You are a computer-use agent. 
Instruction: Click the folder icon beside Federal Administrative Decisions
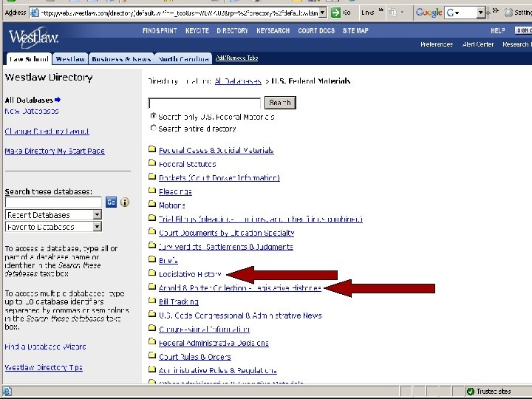[152, 341]
